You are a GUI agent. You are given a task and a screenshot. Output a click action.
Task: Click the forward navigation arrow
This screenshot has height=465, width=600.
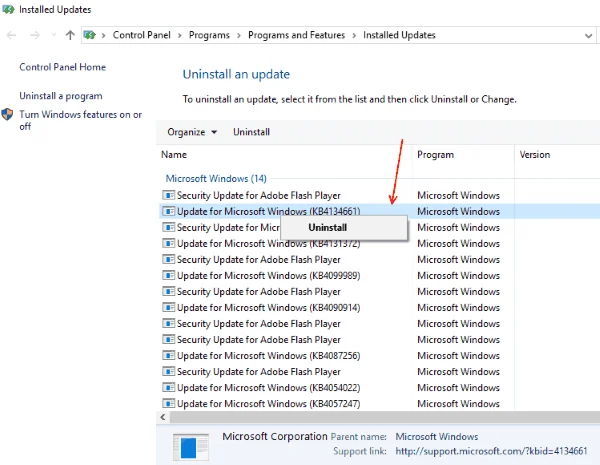point(35,35)
